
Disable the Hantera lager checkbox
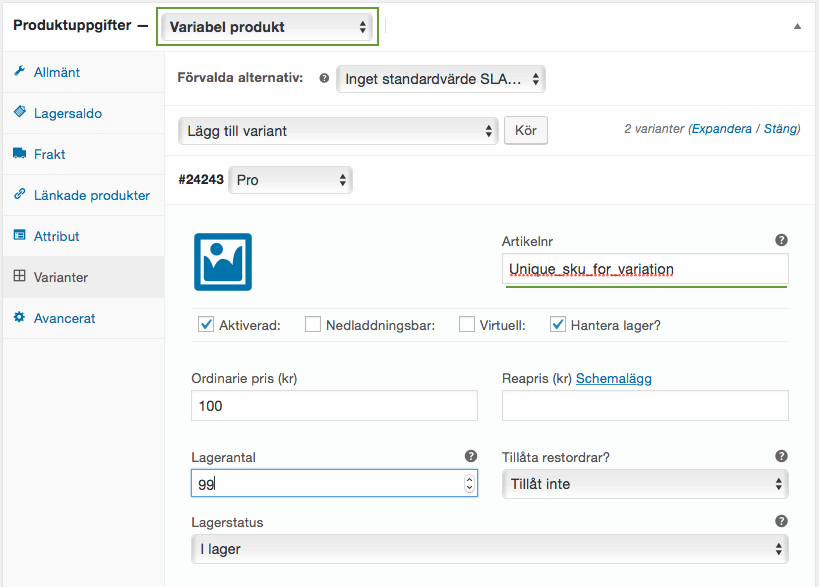tap(558, 324)
